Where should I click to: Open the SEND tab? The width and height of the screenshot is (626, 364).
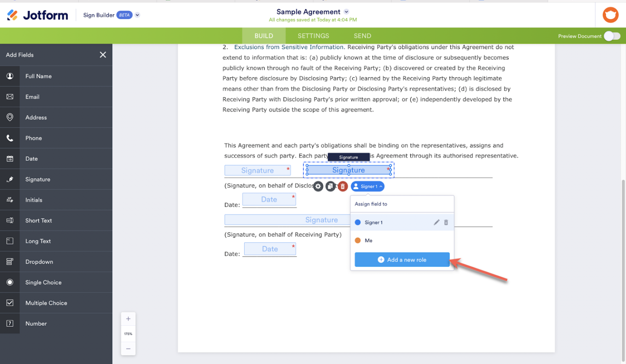point(362,35)
